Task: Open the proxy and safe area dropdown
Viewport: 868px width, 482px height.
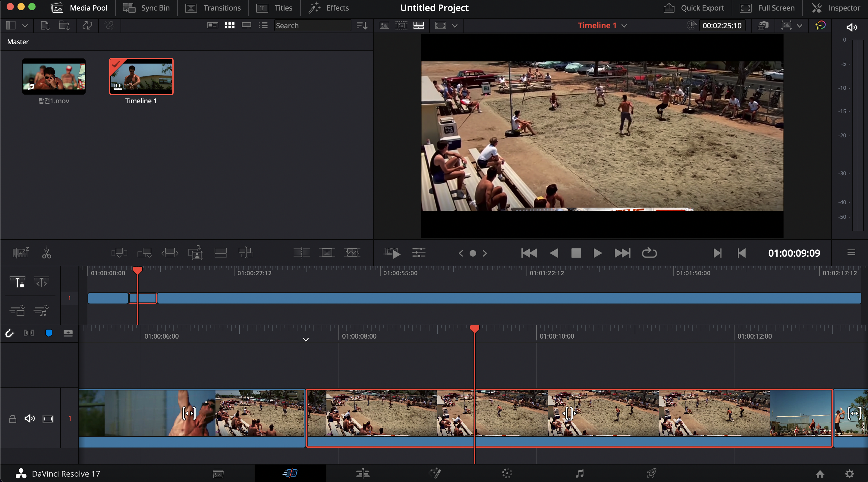Action: (x=800, y=26)
